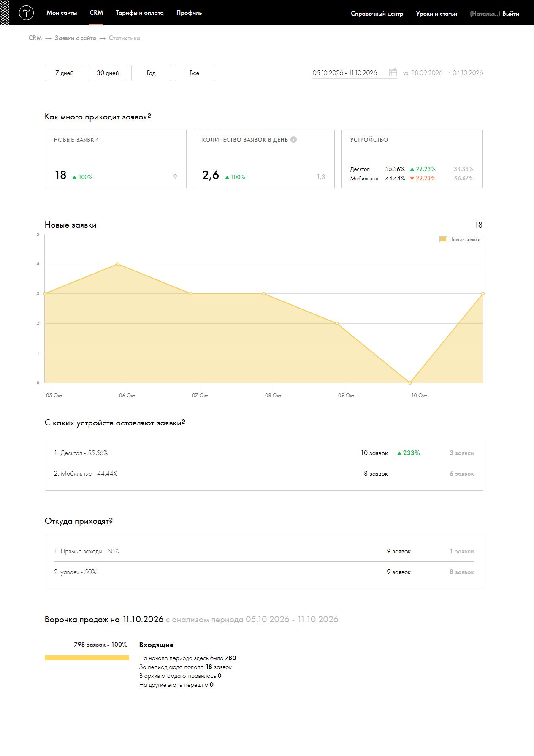Select the row 2. Мобильные - 44.44%

[x=264, y=474]
